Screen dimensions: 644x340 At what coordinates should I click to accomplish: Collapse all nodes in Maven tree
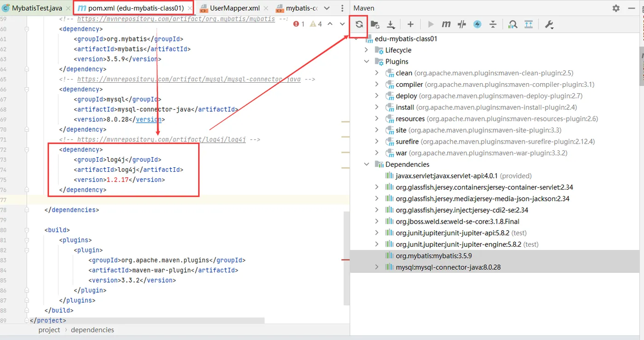(x=493, y=24)
